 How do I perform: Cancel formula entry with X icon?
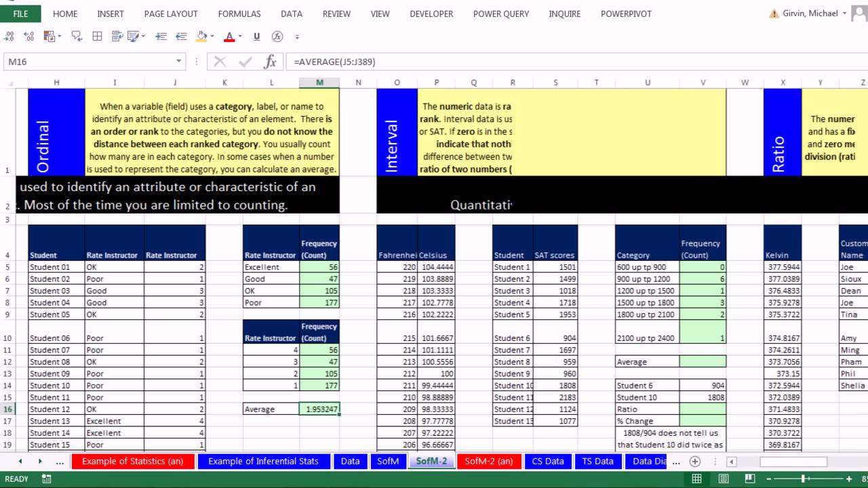[220, 62]
